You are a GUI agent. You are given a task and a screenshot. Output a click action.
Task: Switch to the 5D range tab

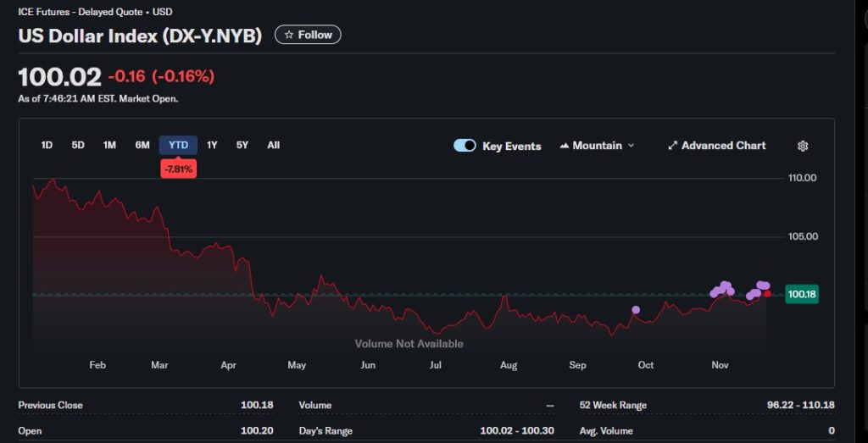click(x=78, y=145)
